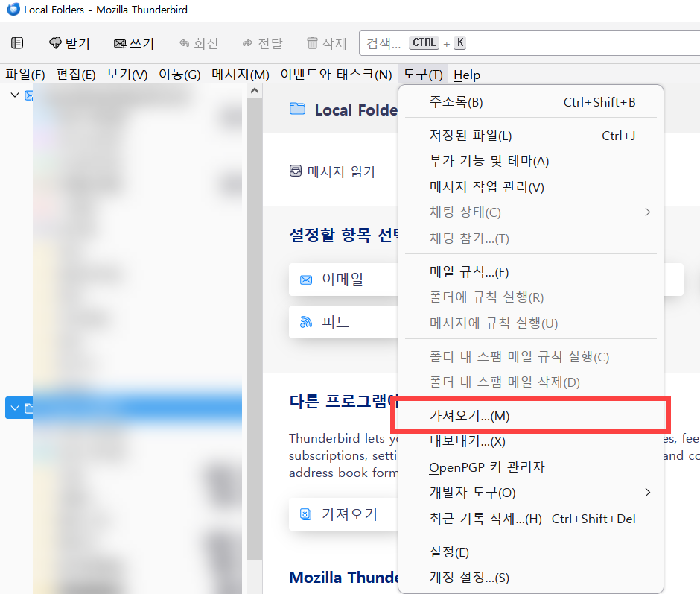Open the 파일(F) menu

click(25, 75)
